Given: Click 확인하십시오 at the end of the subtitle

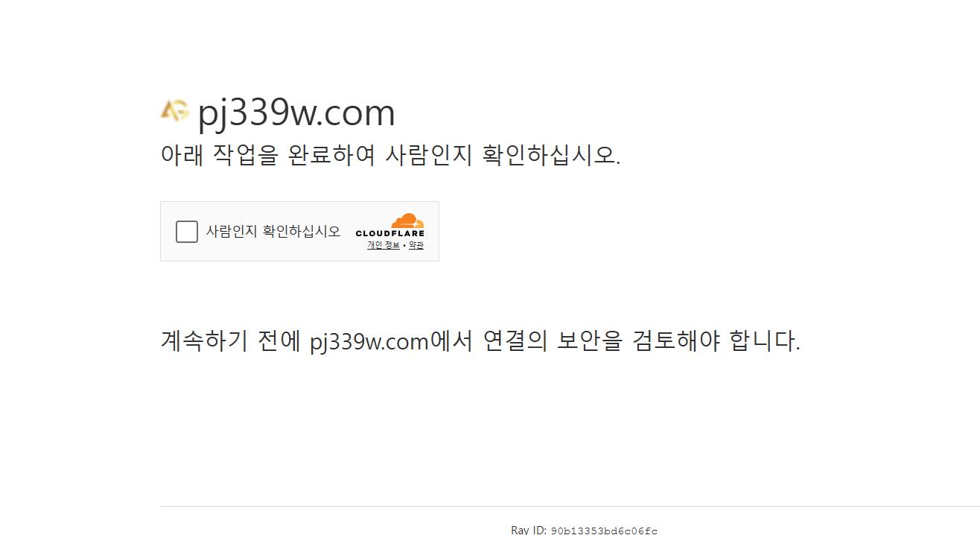Looking at the screenshot, I should pos(551,155).
